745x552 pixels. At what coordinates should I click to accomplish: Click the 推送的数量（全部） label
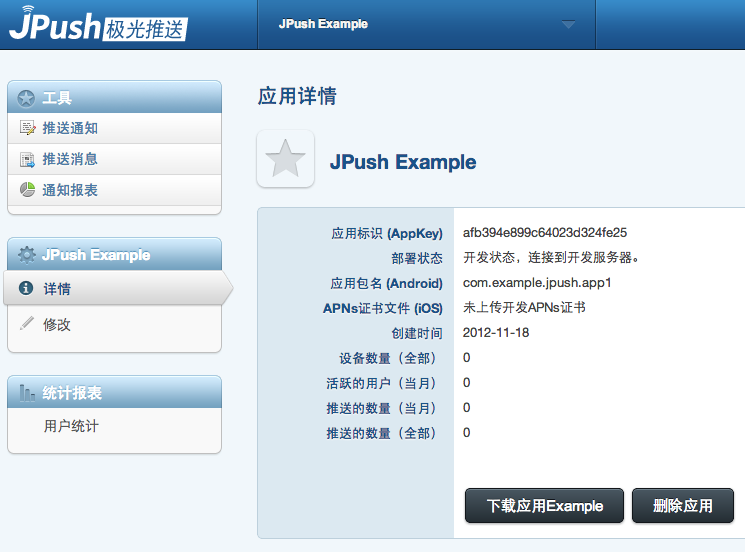pyautogui.click(x=381, y=433)
